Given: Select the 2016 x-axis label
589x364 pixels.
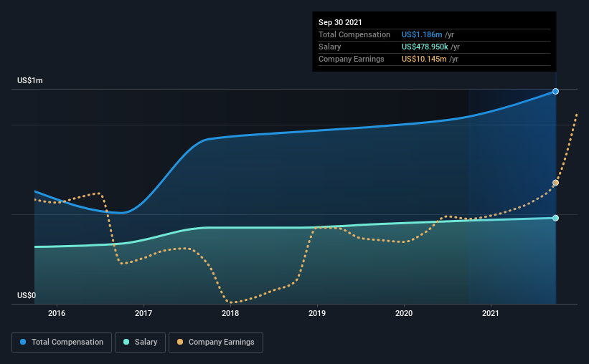Looking at the screenshot, I should [x=57, y=313].
